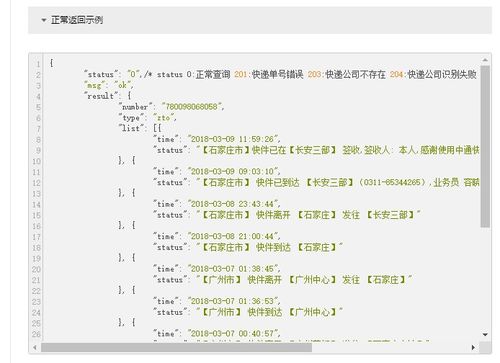Click the horizontal scrollbar thumb of the code box
Screen dimensions: 500x363
coord(176,347)
